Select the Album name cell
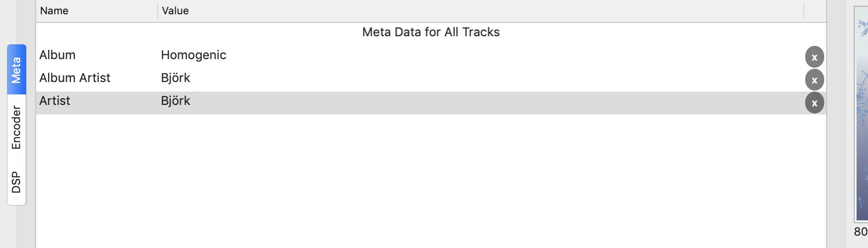 click(58, 55)
